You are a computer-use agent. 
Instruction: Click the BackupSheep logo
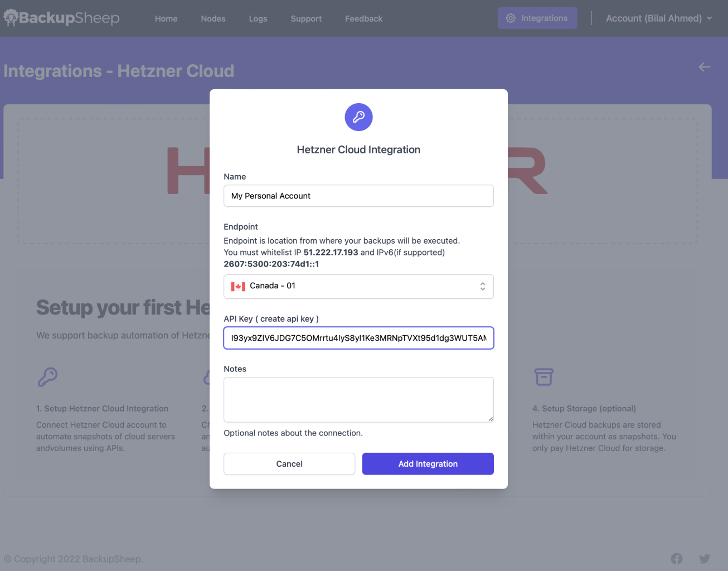click(x=62, y=18)
